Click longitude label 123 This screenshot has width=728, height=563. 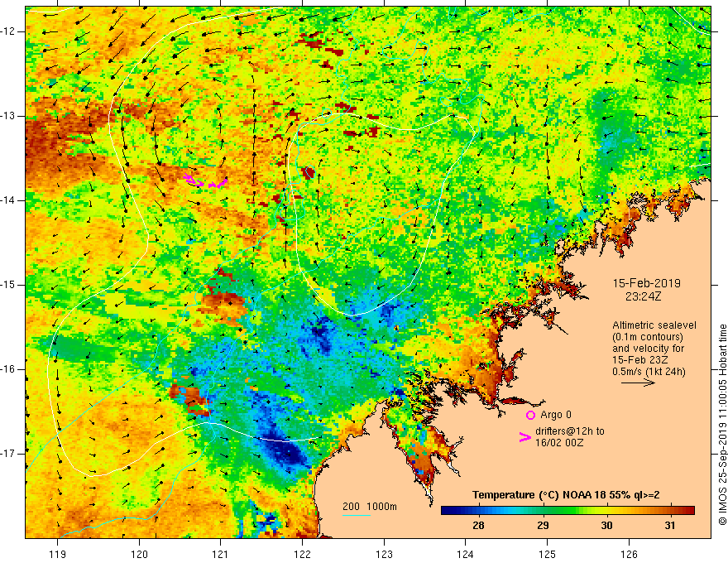pos(384,554)
